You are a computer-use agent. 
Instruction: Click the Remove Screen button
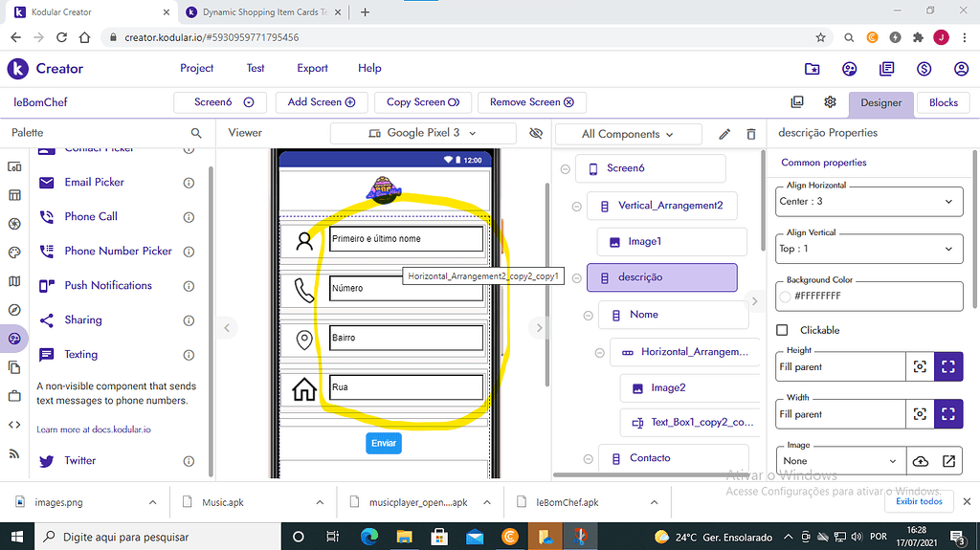pyautogui.click(x=532, y=102)
